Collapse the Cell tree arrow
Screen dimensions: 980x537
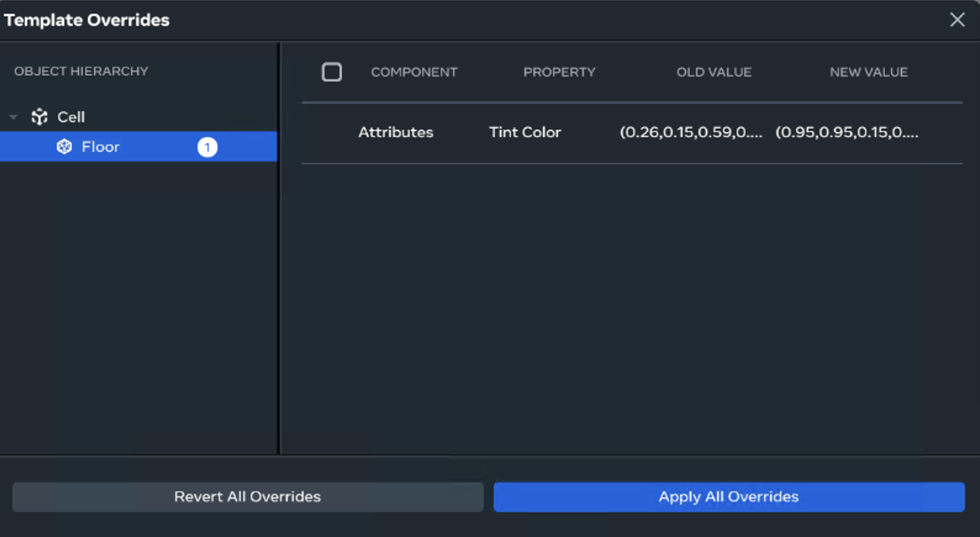point(14,117)
